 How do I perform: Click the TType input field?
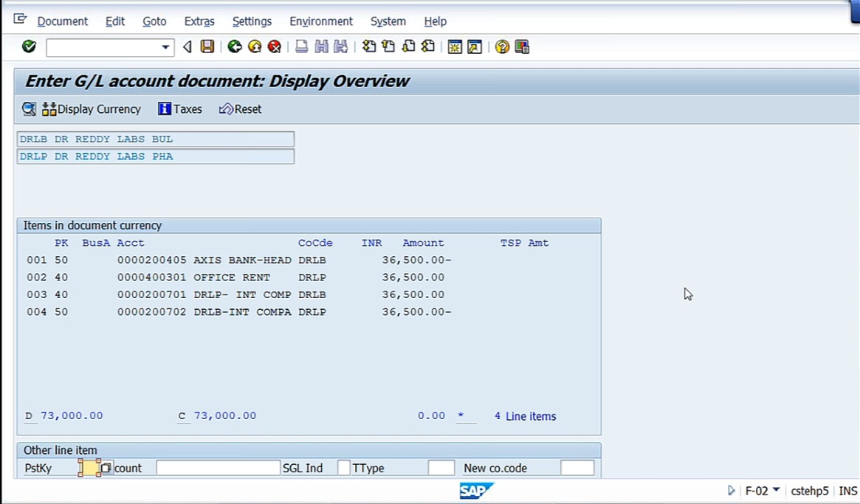[441, 468]
